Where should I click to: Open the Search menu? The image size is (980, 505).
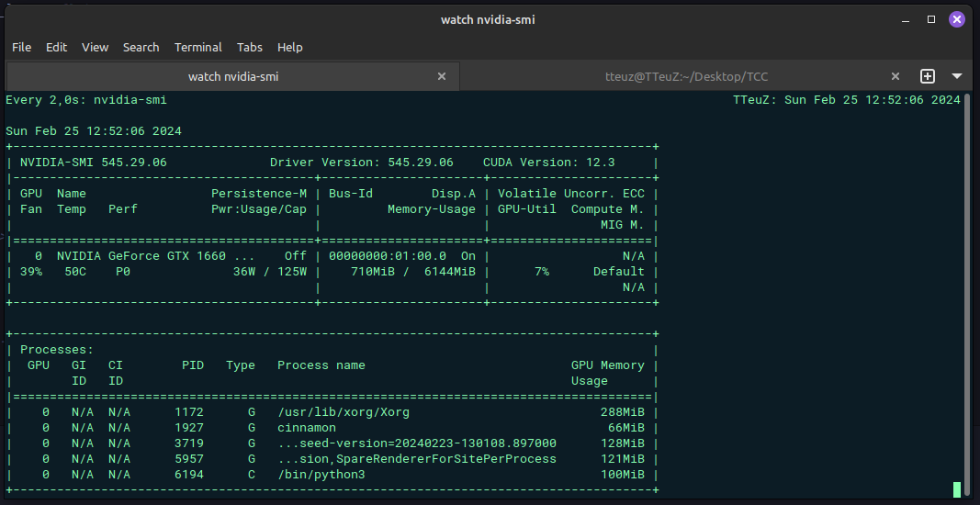coord(141,47)
